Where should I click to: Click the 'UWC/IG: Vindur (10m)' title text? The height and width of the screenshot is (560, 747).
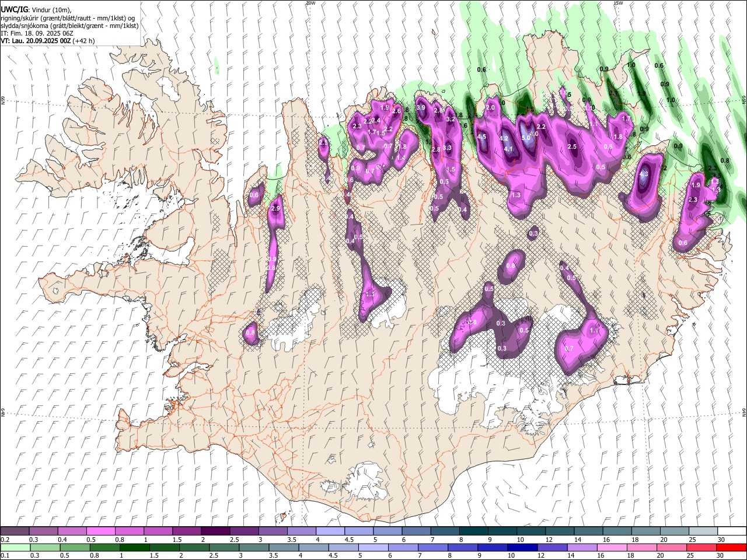click(x=36, y=9)
